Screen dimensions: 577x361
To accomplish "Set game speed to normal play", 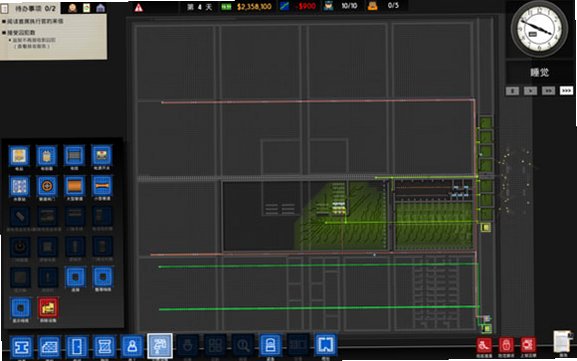I will click(x=530, y=91).
